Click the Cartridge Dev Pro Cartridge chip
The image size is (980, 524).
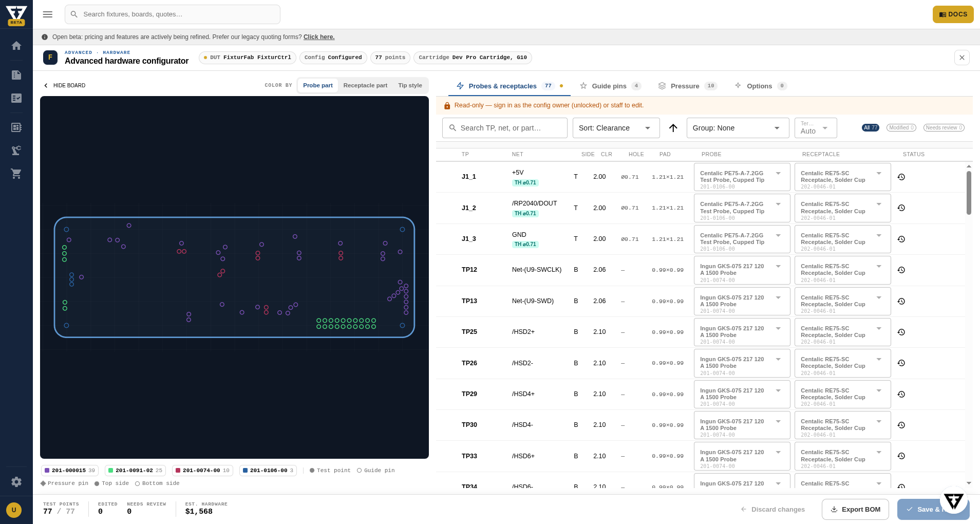[473, 58]
